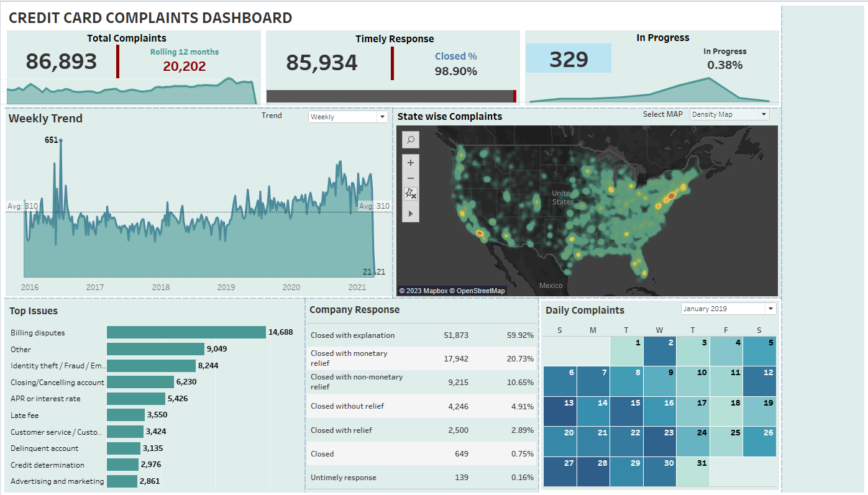Viewport: 868px width, 495px height.
Task: Click the 329 In Progress highlighted value
Action: pyautogui.click(x=569, y=59)
